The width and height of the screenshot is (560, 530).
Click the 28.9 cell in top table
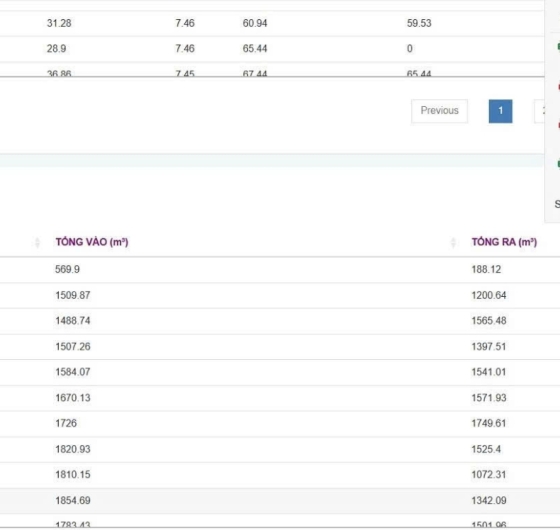(x=56, y=49)
